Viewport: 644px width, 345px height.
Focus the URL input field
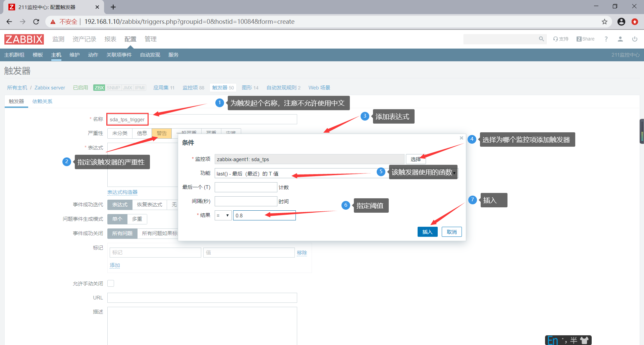202,298
